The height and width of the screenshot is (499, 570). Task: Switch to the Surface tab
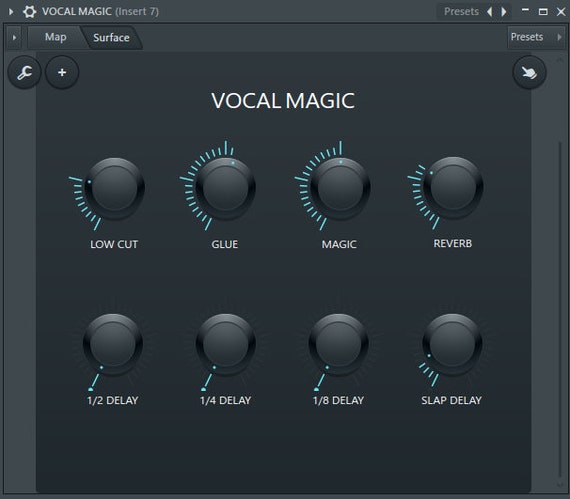[111, 37]
